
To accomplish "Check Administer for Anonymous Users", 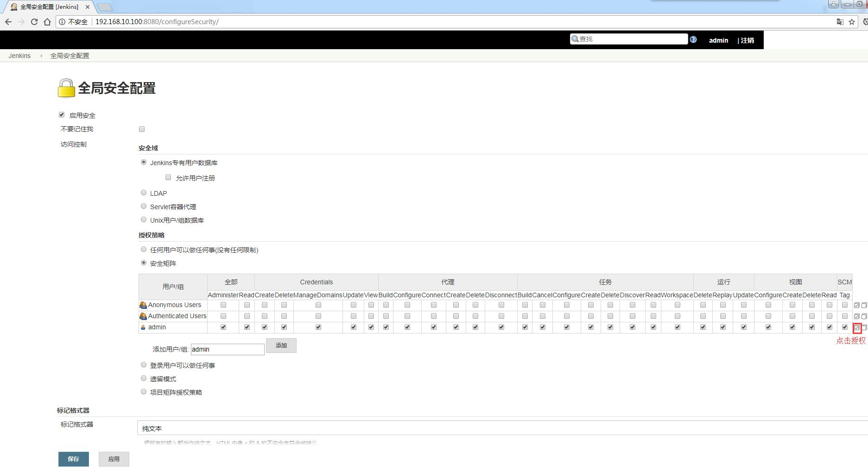I will point(223,305).
